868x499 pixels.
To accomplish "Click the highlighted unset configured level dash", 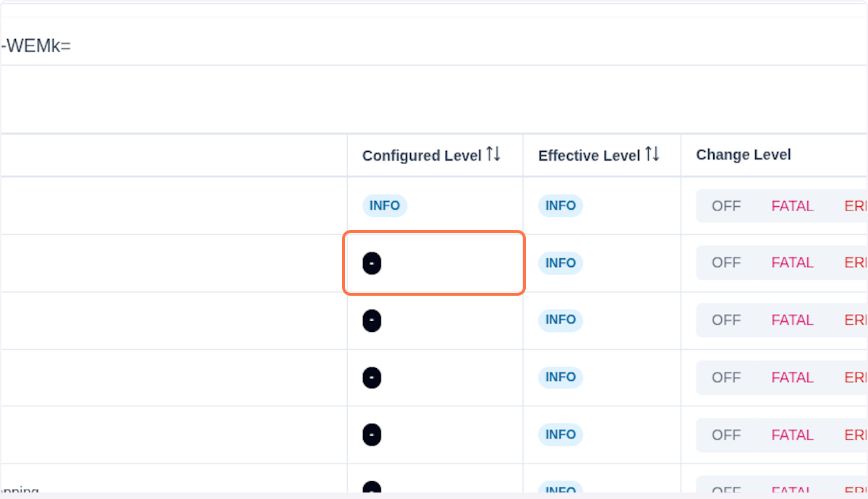I will pos(372,263).
